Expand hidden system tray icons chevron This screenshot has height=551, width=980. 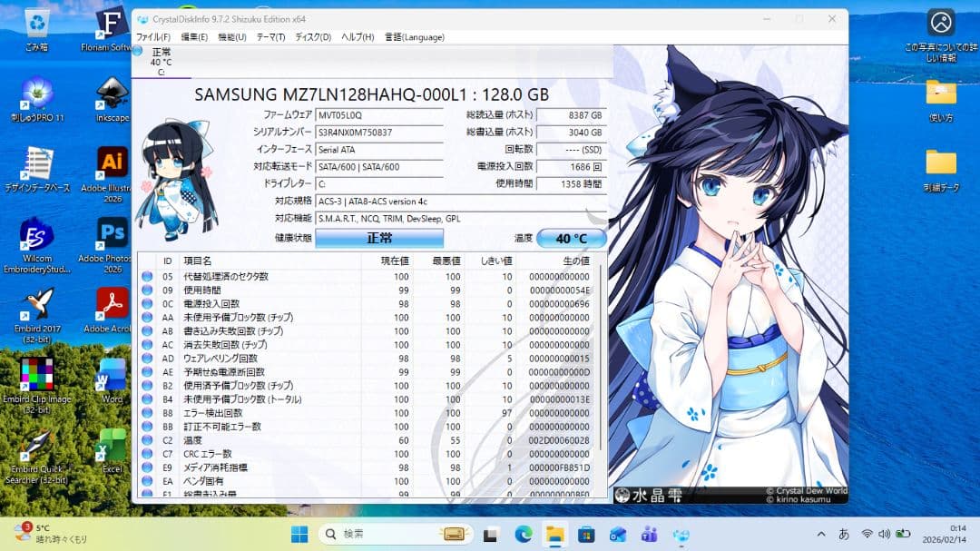coord(821,534)
